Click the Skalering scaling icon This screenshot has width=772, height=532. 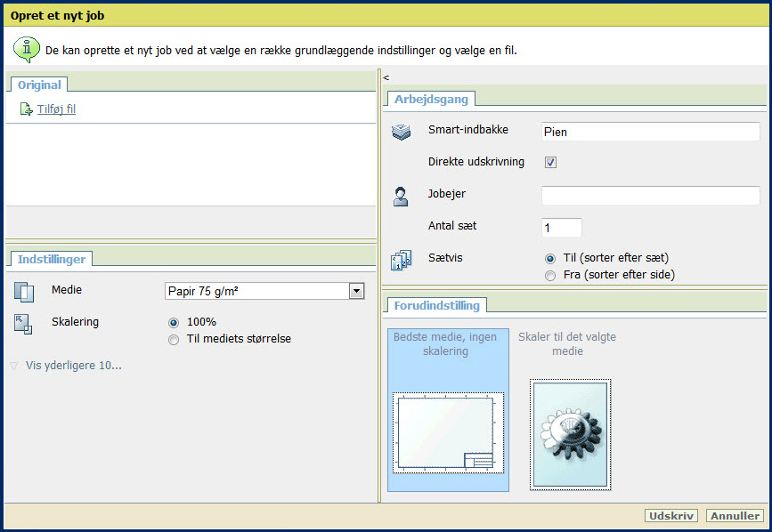[22, 324]
